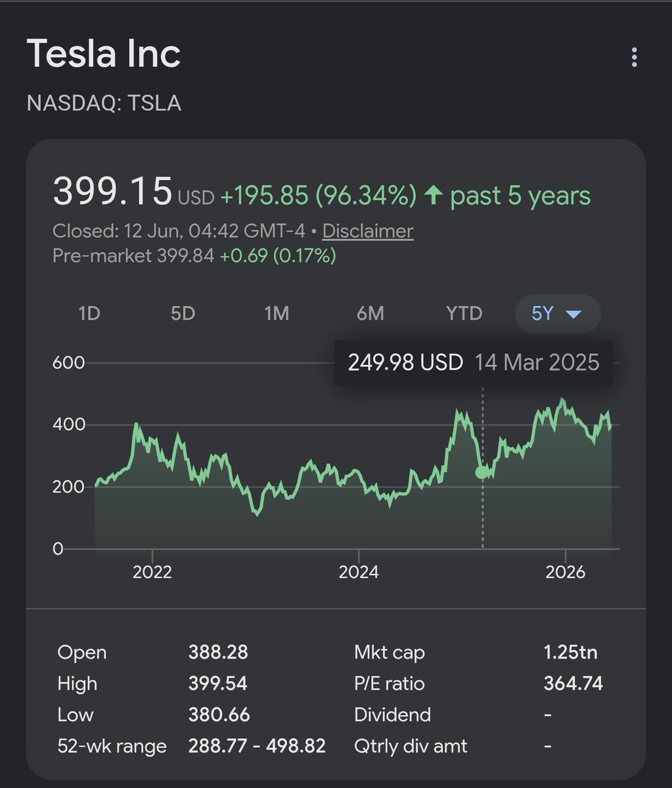The image size is (672, 788).
Task: Select the 5D time range tab
Action: click(x=183, y=313)
